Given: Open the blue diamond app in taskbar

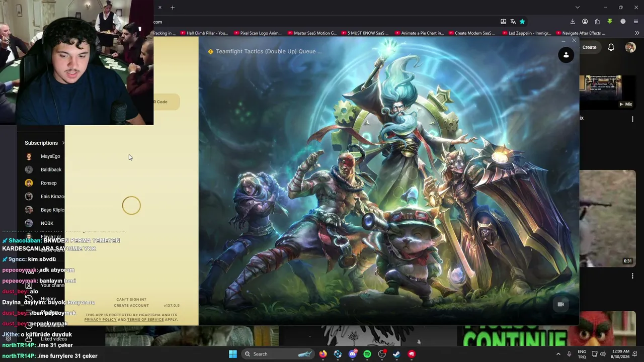Looking at the screenshot, I should [x=338, y=354].
